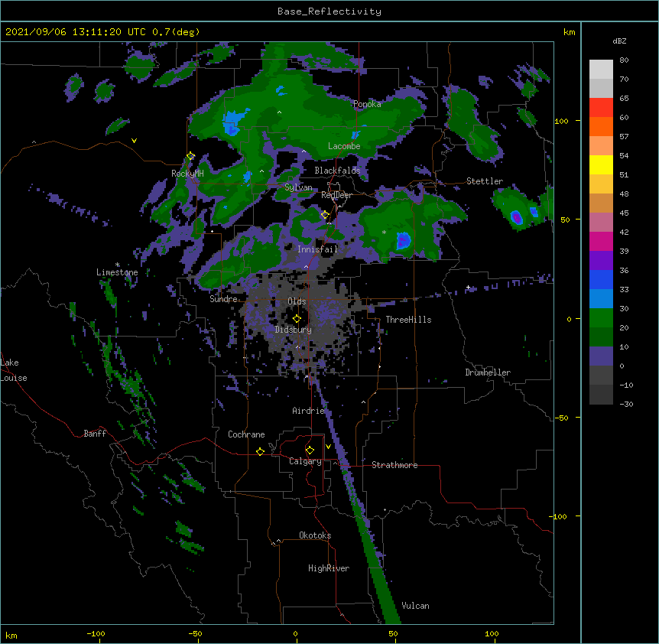The width and height of the screenshot is (659, 644).
Task: Click the km label at top-right of map
Action: pos(569,32)
